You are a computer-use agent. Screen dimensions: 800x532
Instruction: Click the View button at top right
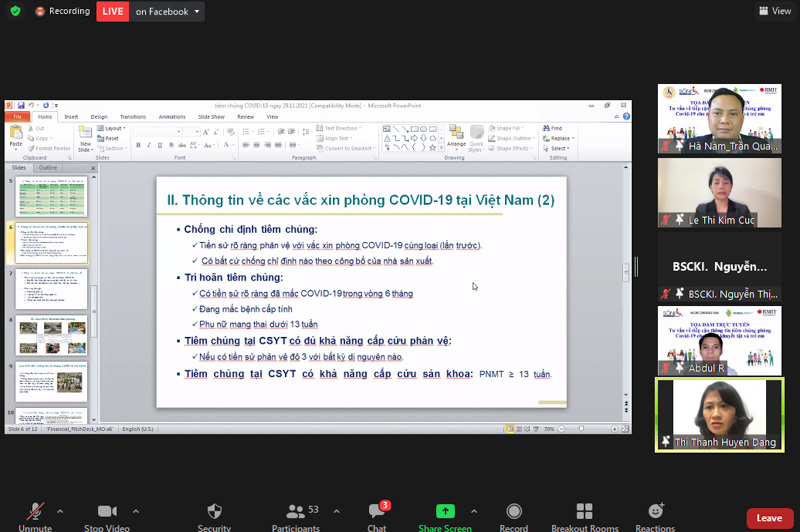click(x=775, y=11)
